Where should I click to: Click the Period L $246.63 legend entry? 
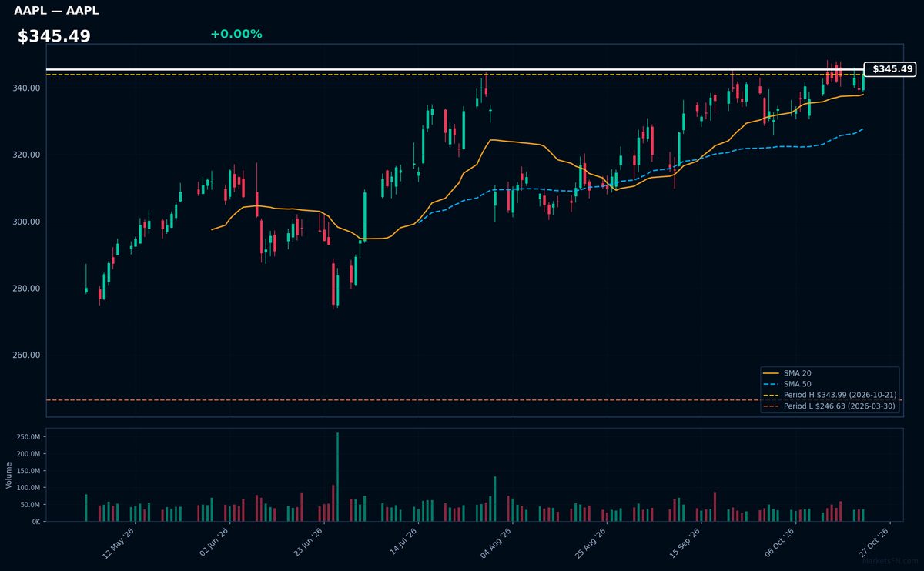[x=829, y=406]
